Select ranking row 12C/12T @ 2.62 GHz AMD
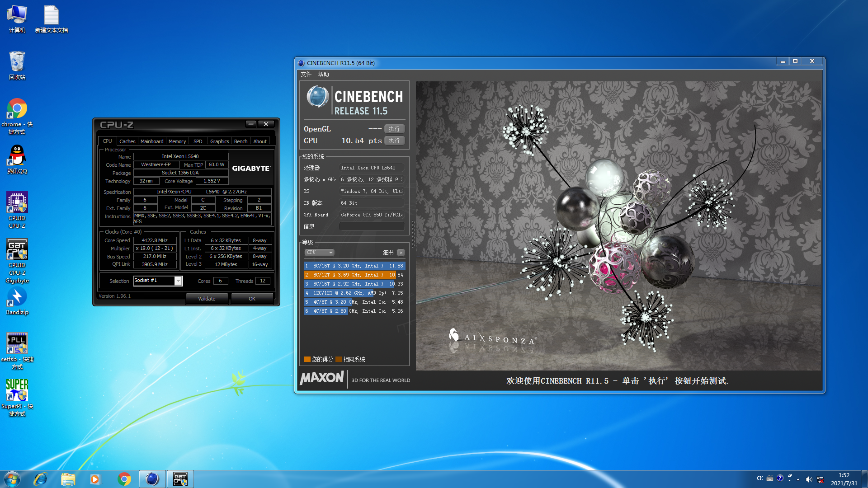868x488 pixels. pyautogui.click(x=354, y=293)
